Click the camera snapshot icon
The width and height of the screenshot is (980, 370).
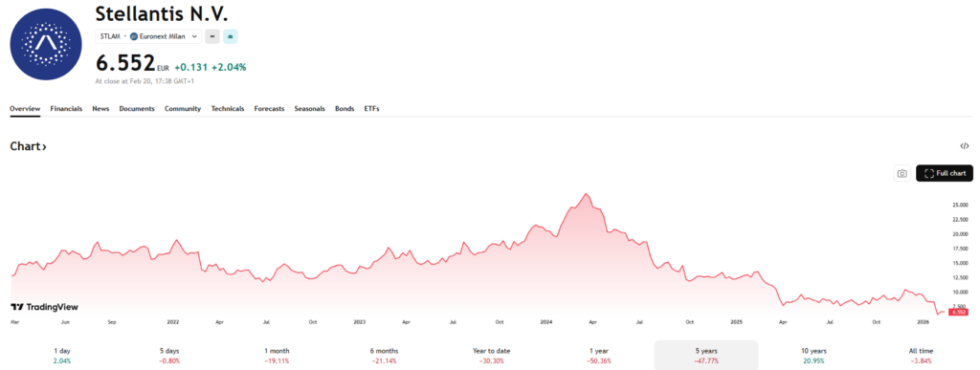coord(902,173)
